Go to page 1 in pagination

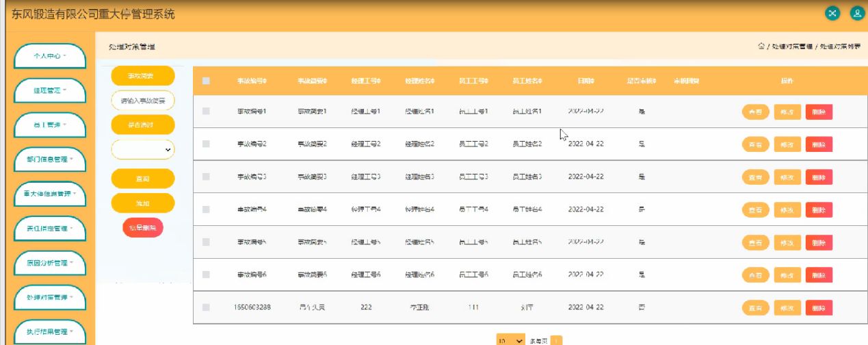556,340
